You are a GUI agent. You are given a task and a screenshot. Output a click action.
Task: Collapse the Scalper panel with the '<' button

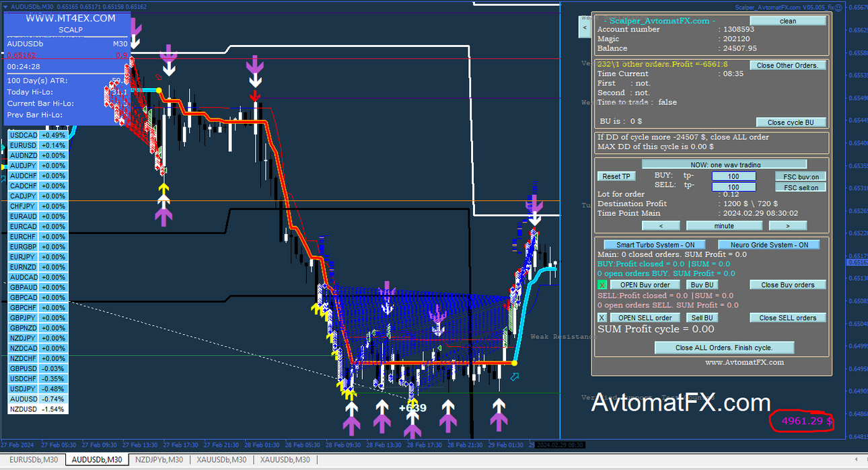coord(584,28)
